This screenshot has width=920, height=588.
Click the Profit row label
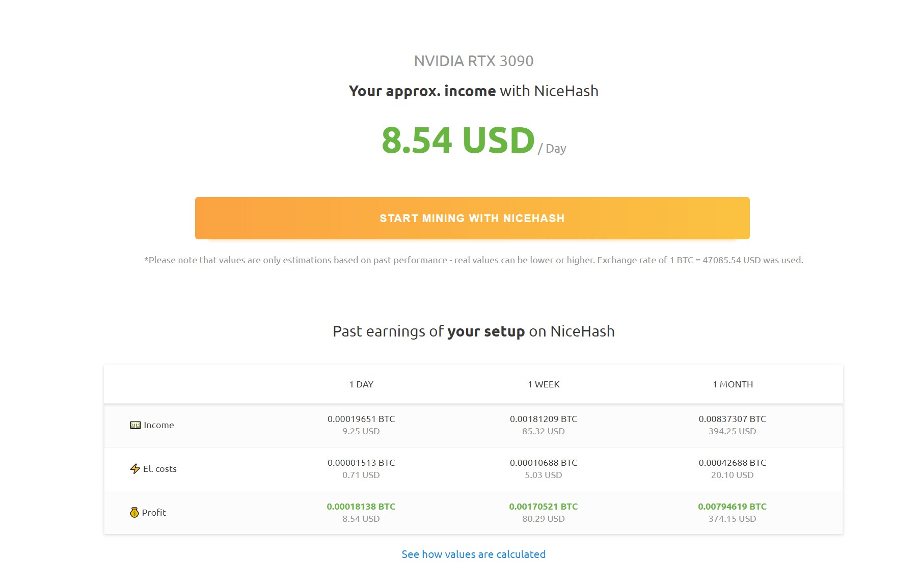[x=154, y=513]
